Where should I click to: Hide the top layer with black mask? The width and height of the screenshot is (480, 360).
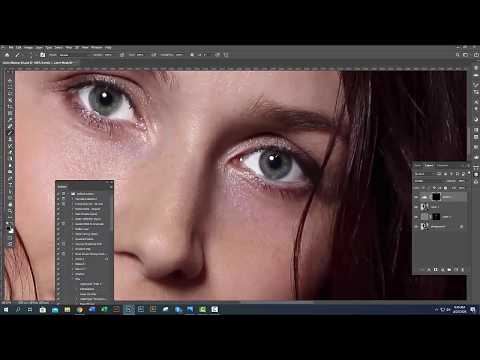[416, 197]
